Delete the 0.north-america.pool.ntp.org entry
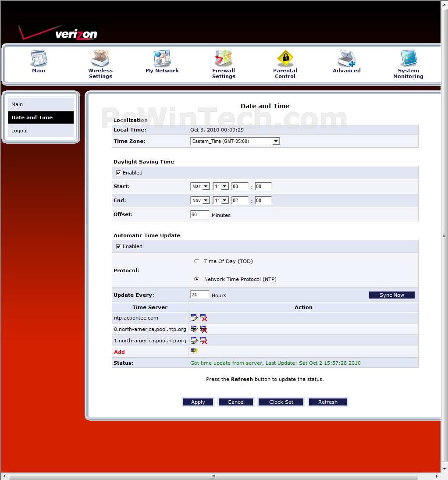Viewport: 448px width, 480px height. [x=203, y=329]
